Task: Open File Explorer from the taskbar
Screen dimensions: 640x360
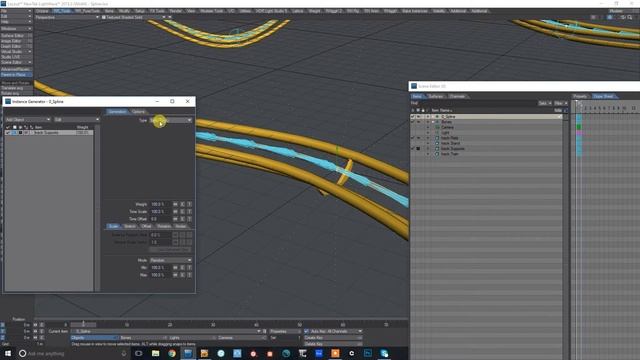Action: (x=156, y=353)
